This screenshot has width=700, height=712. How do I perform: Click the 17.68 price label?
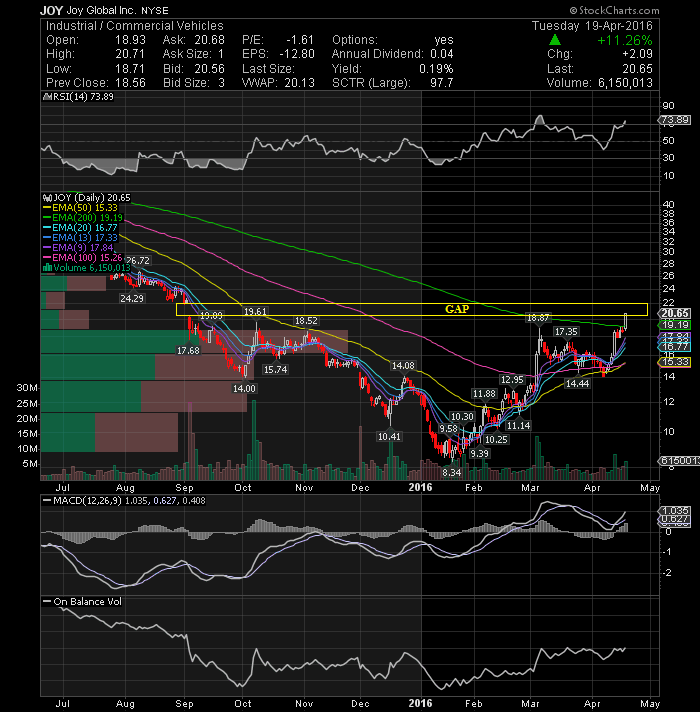coord(188,351)
